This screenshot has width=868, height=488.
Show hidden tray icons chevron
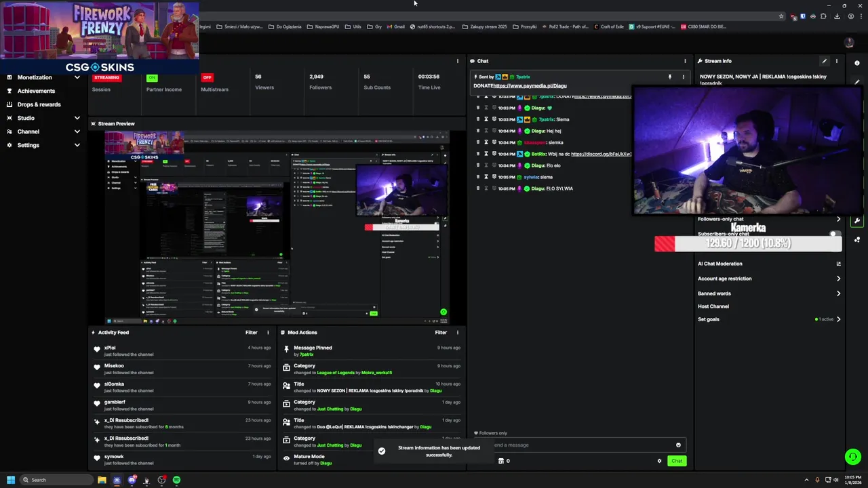(806, 480)
